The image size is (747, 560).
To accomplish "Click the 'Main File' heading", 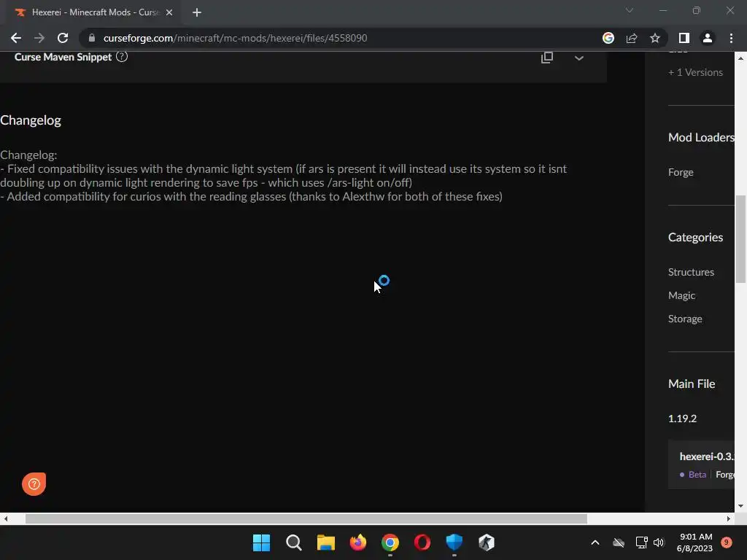I will (692, 384).
